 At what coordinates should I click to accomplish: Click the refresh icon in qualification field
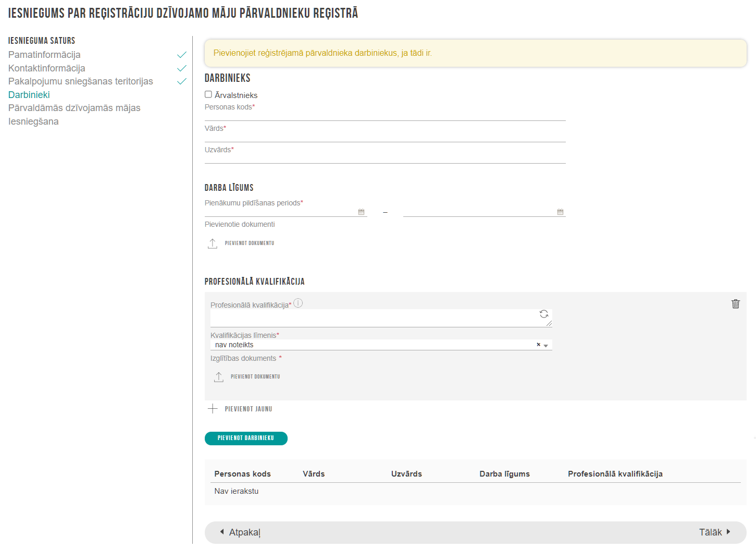point(544,314)
